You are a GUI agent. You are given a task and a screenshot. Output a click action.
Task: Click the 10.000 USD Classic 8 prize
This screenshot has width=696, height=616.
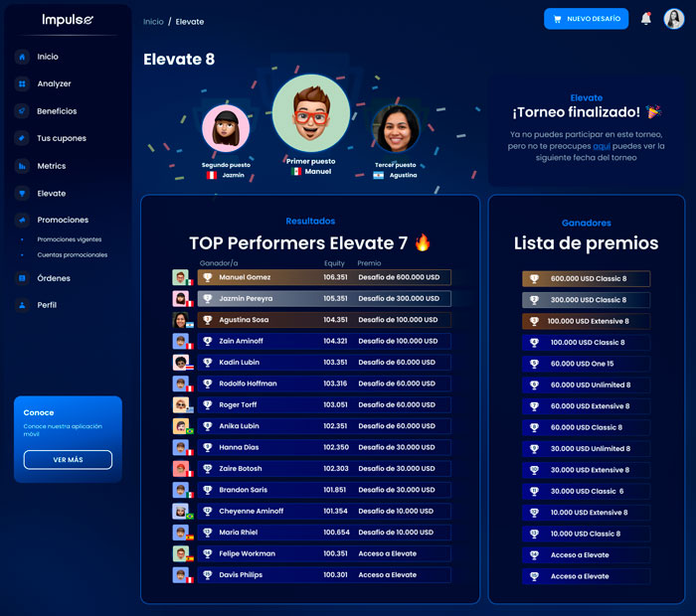(586, 534)
